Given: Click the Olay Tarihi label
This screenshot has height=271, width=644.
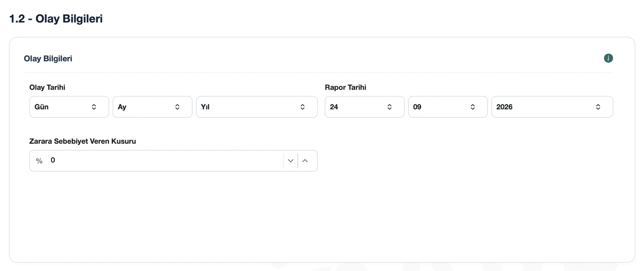Looking at the screenshot, I should pyautogui.click(x=47, y=87).
